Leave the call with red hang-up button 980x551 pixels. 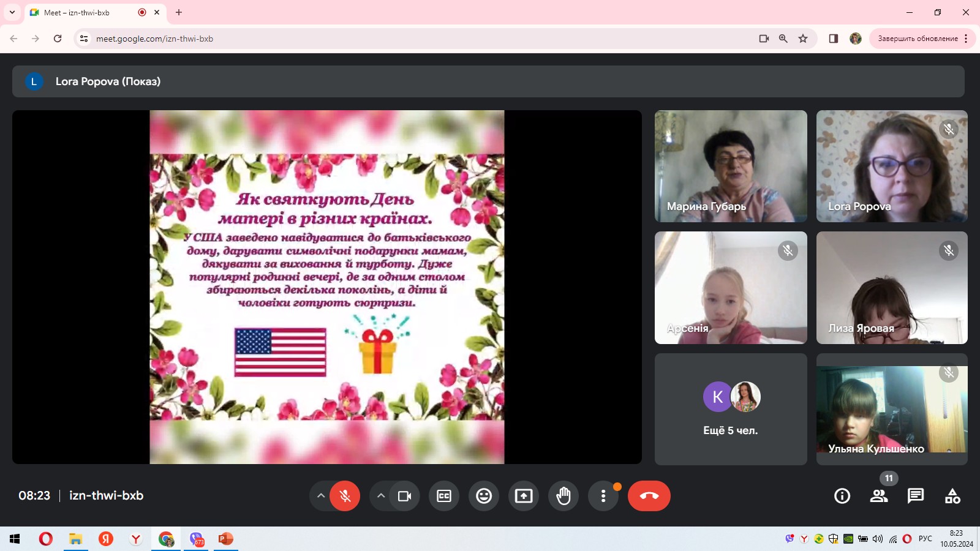[649, 496]
